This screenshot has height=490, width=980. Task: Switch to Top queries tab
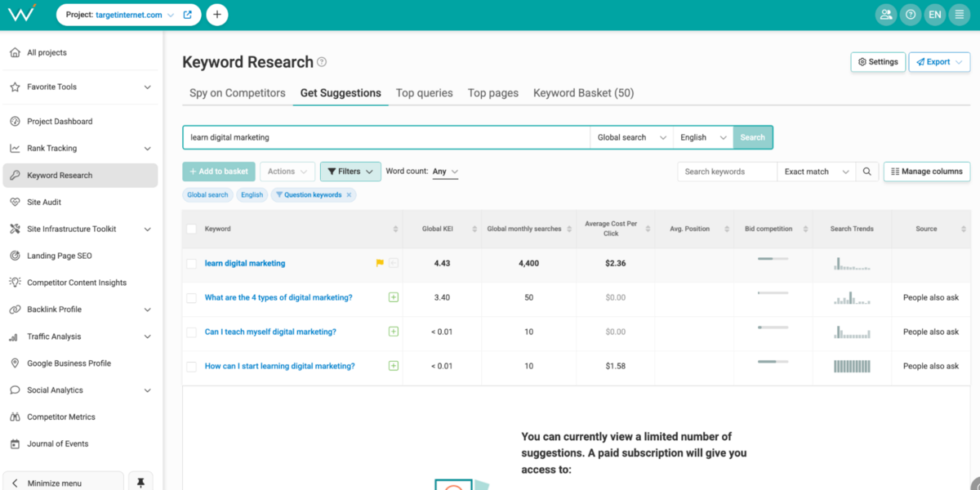pos(425,93)
